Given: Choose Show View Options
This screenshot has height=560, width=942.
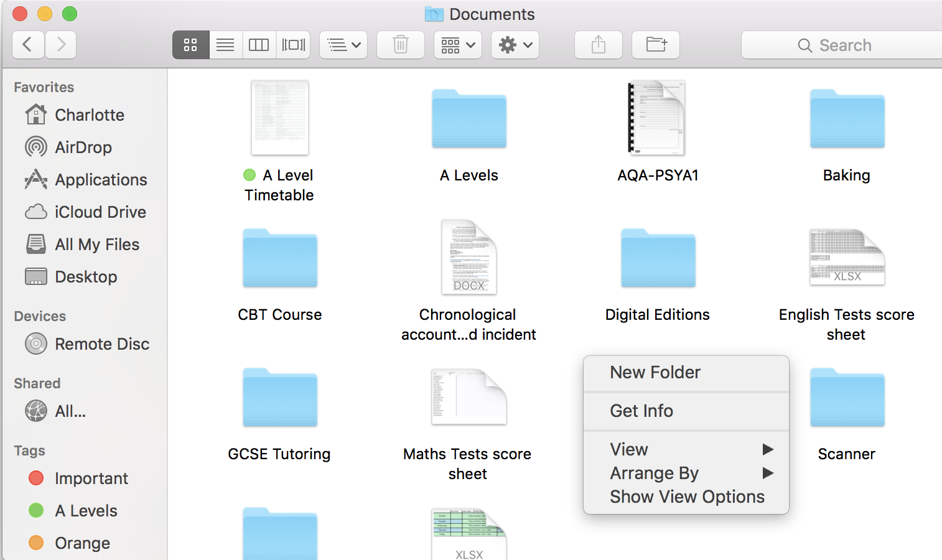Looking at the screenshot, I should [686, 497].
